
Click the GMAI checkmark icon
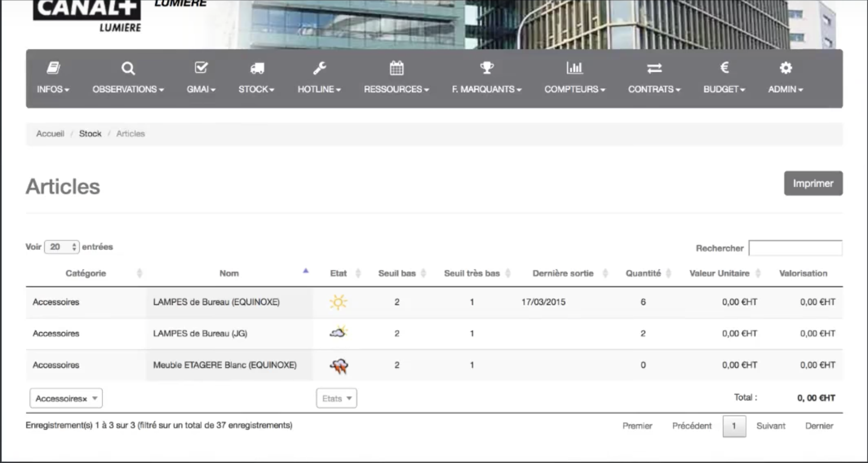coord(201,67)
